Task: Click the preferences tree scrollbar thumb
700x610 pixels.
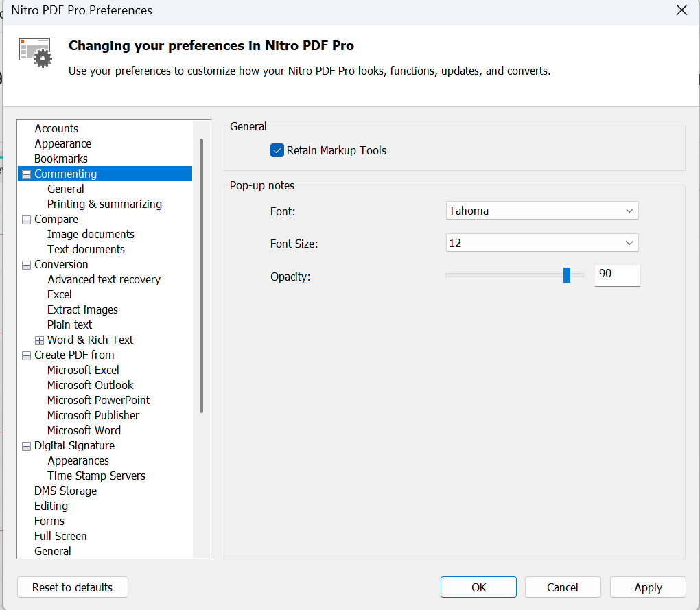Action: pos(201,276)
